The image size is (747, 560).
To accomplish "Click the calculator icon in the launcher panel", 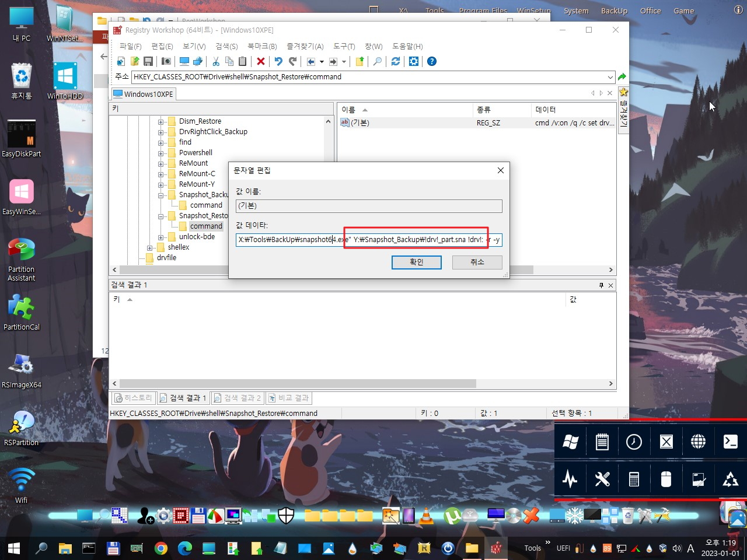I will (634, 480).
